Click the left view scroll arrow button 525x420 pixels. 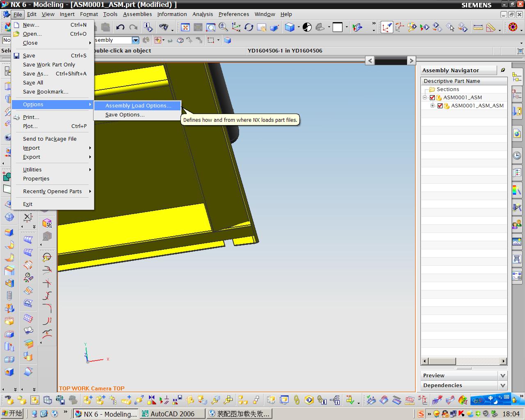click(x=370, y=61)
